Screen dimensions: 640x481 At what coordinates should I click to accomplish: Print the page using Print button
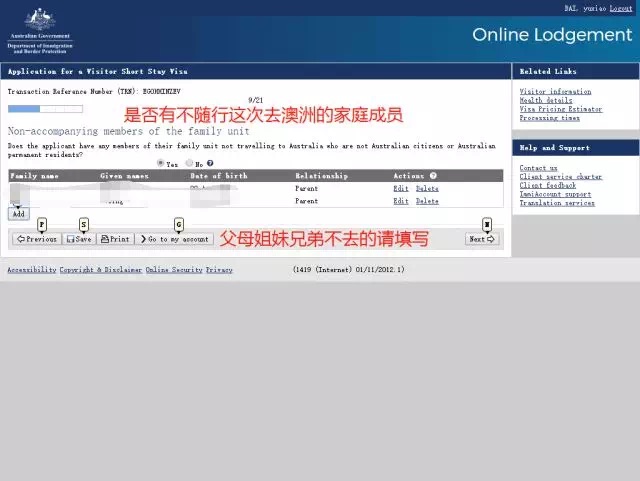click(x=115, y=239)
